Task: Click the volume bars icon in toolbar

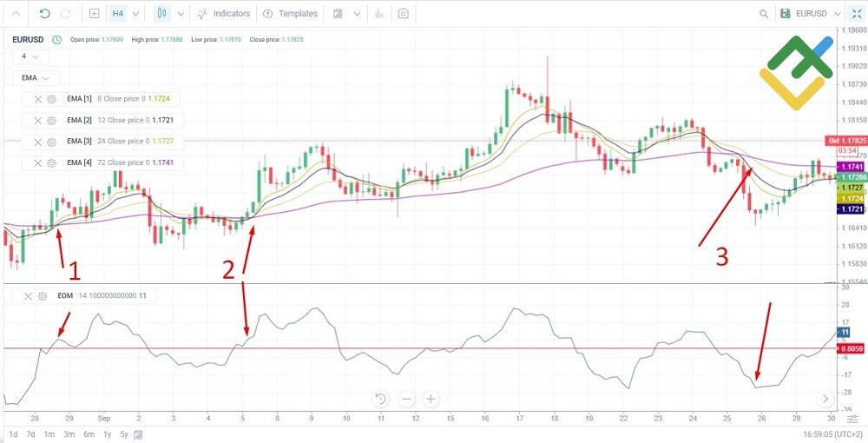Action: tap(379, 13)
